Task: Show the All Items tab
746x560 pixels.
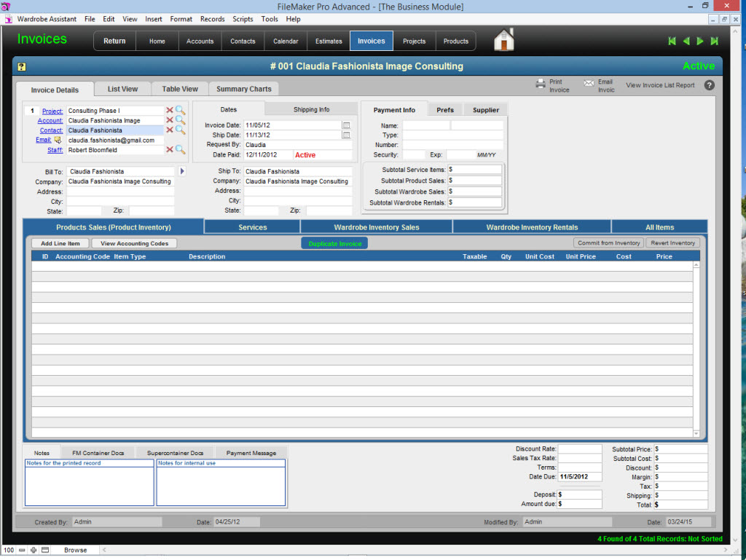Action: click(659, 227)
